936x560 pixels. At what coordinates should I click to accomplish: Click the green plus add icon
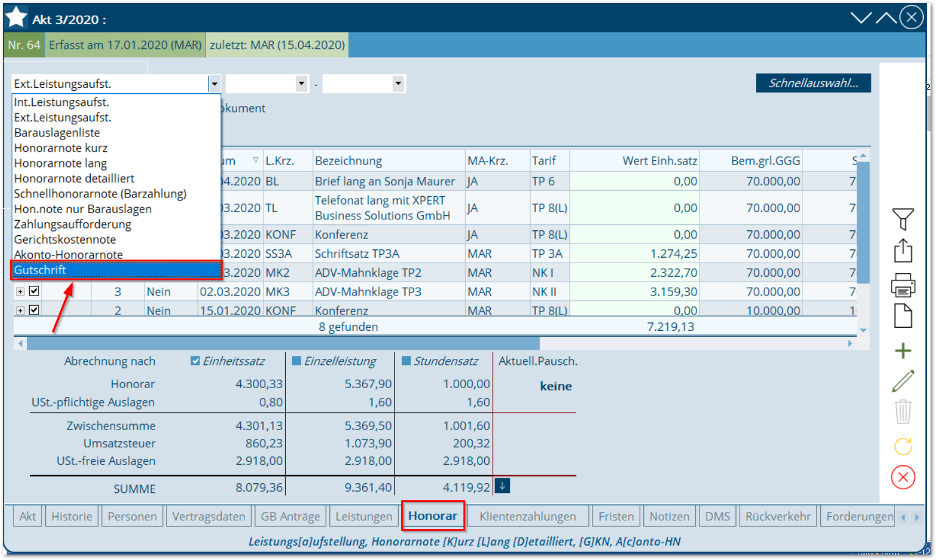pos(903,351)
